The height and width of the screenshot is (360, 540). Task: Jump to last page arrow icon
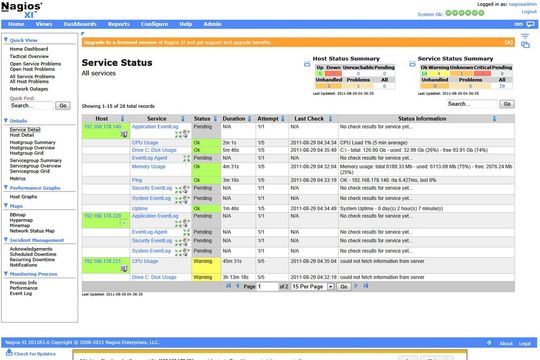(366, 286)
